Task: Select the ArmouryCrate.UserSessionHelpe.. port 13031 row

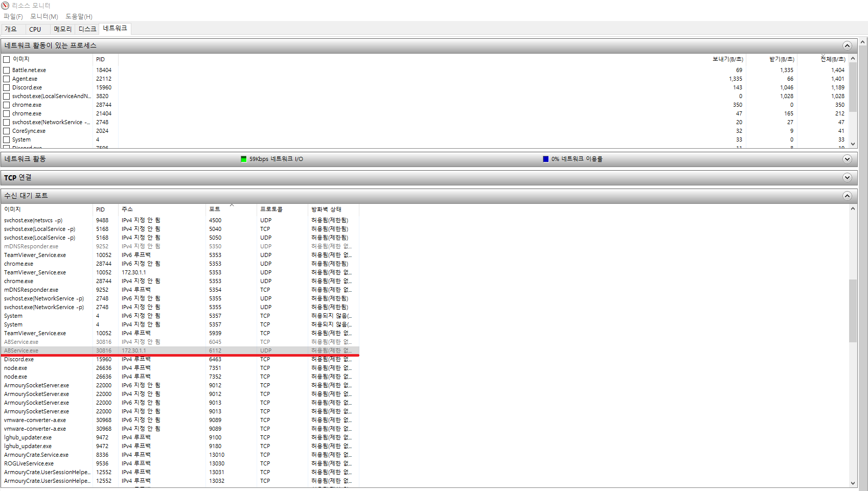Action: point(180,472)
